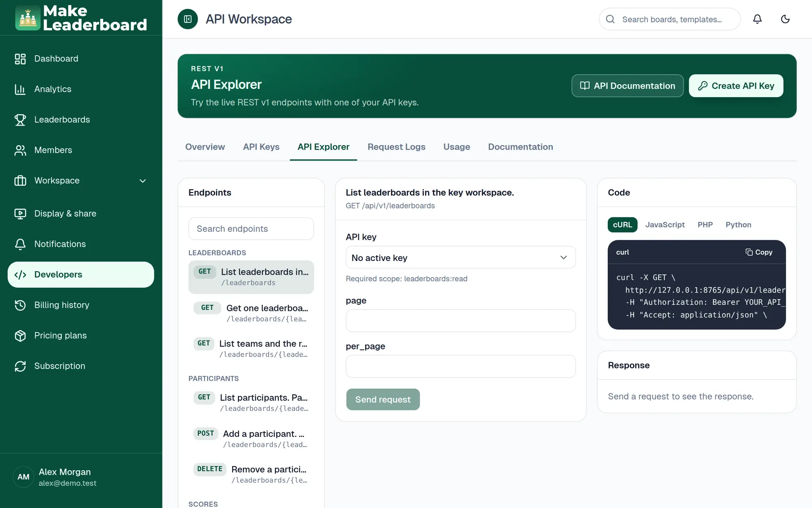Click the per_page parameter input

pos(460,367)
